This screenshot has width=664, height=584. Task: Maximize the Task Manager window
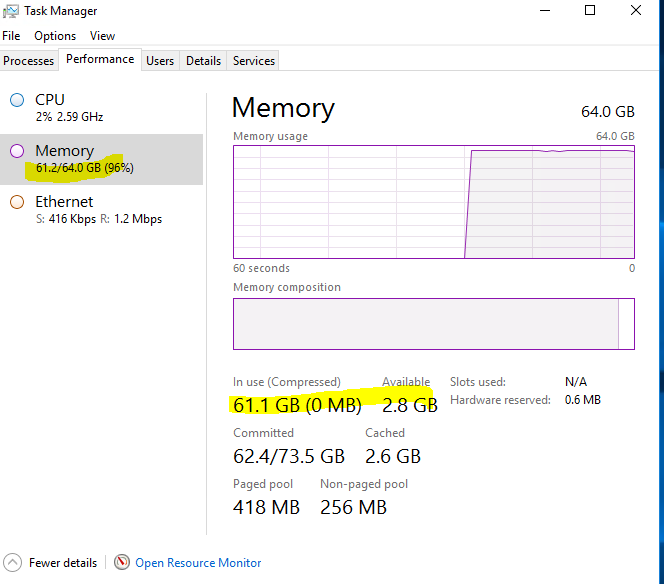coord(590,11)
